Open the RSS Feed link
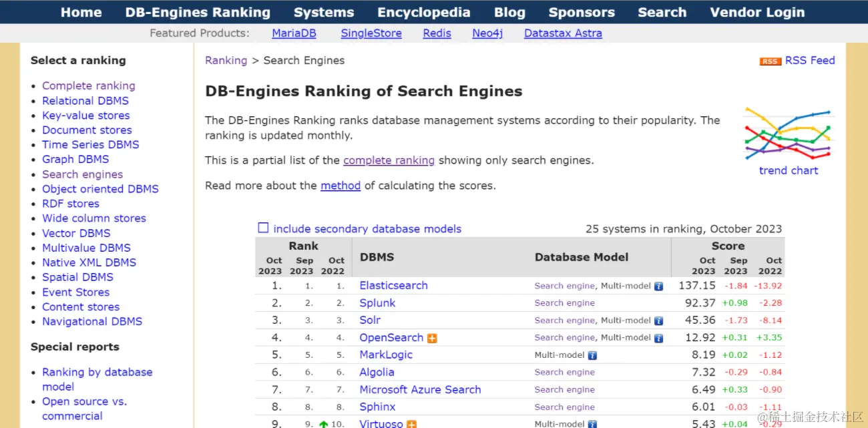868x428 pixels. [x=810, y=60]
